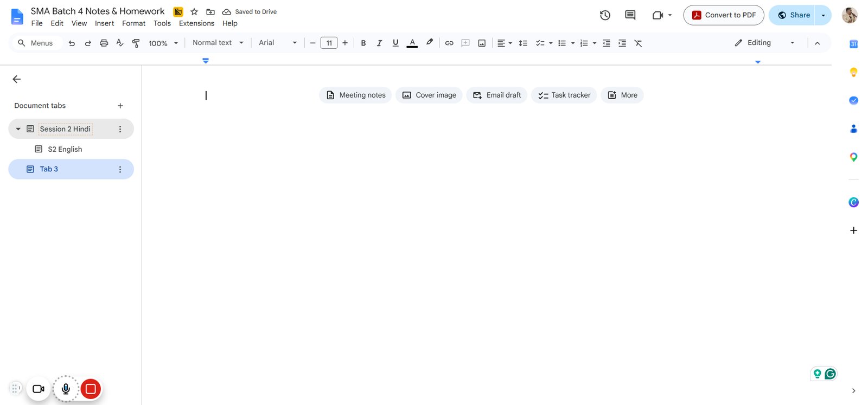Open the text color picker
Image resolution: width=868 pixels, height=405 pixels.
(x=412, y=43)
